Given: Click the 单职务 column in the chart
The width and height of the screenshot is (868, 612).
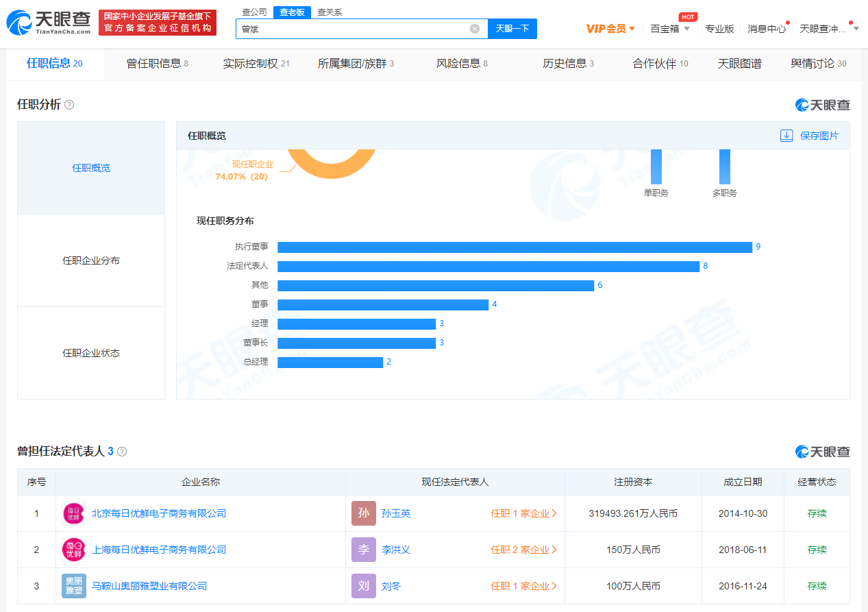Looking at the screenshot, I should point(656,167).
